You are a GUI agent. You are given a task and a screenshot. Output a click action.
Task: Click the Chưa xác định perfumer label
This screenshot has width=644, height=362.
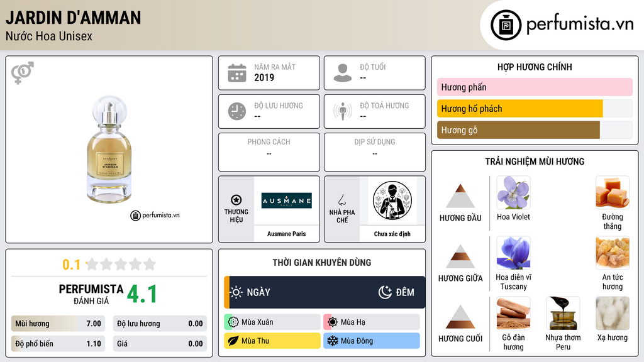[x=392, y=234]
